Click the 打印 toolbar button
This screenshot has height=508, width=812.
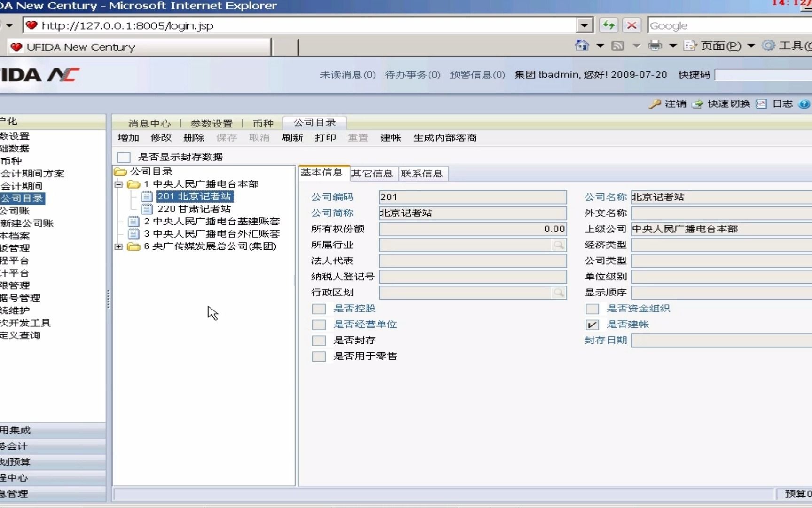pyautogui.click(x=325, y=138)
